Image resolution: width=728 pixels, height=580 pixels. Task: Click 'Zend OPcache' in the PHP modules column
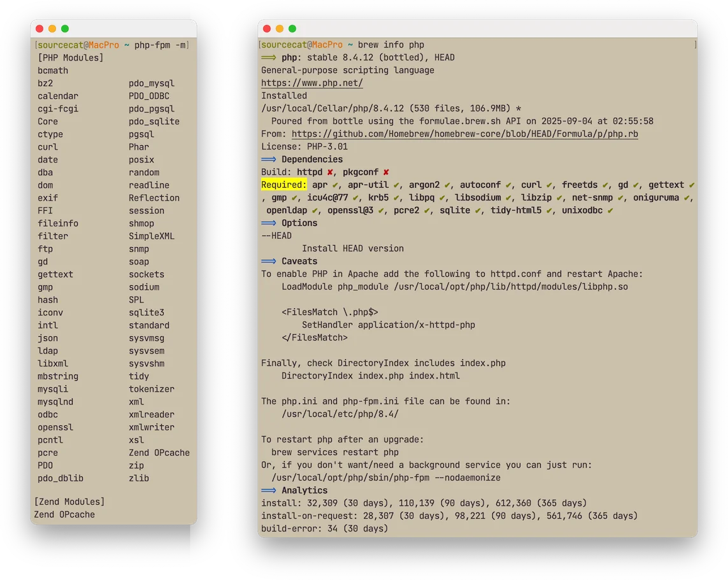tap(159, 453)
